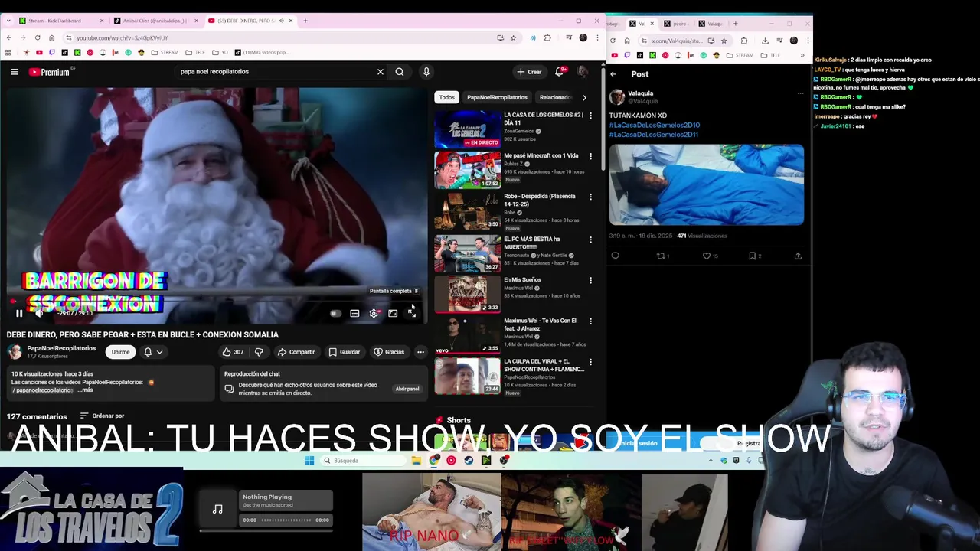Open options menu for En Mis Sueños video

(x=590, y=281)
